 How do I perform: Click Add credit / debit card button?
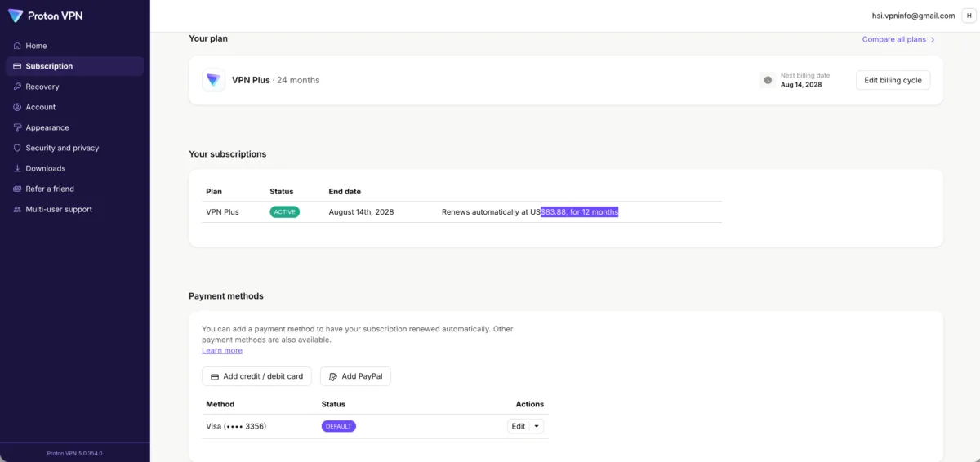256,376
